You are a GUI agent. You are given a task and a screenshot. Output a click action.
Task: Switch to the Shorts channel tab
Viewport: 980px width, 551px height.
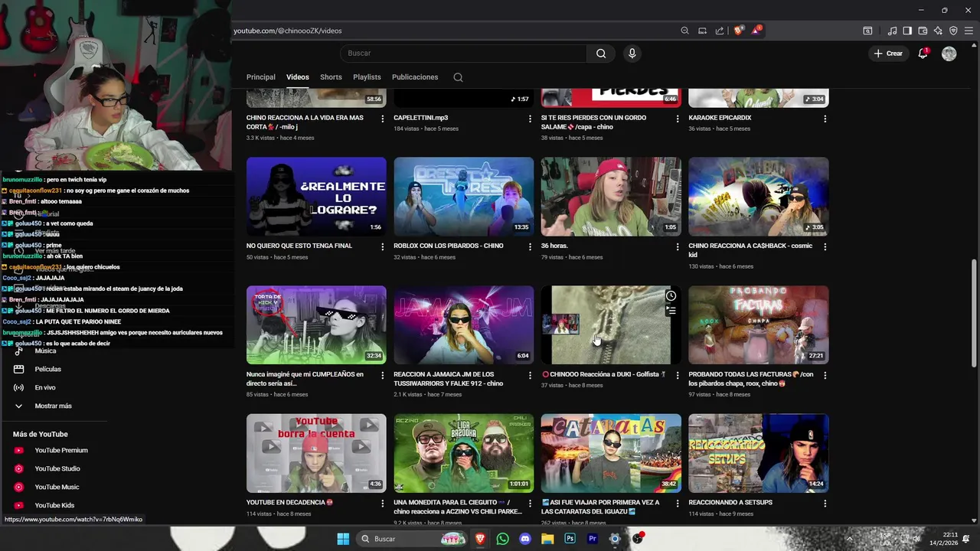(x=331, y=77)
